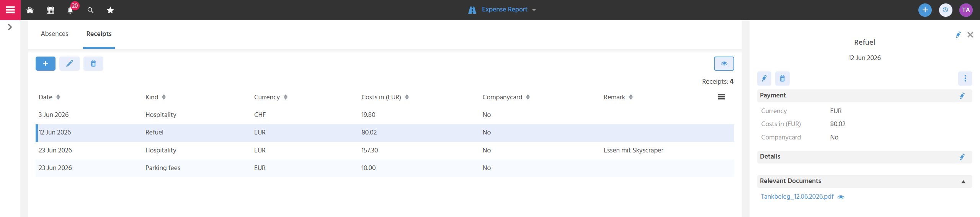
Task: Edit selected receipt with pencil button
Action: click(69, 63)
